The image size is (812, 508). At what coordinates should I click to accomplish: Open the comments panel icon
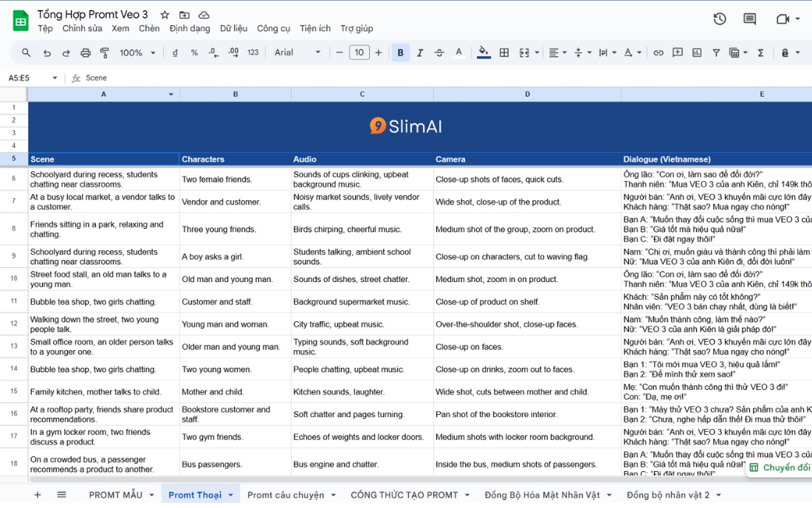point(749,19)
